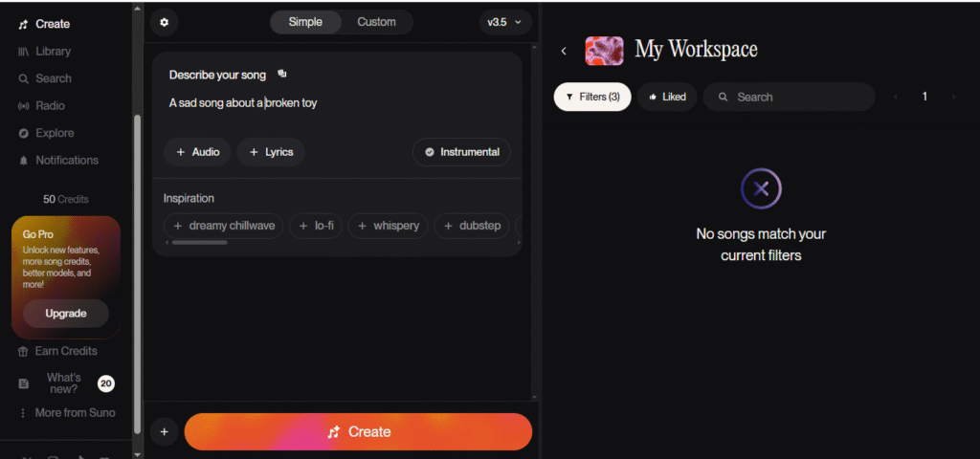The width and height of the screenshot is (980, 459).
Task: Click the settings gear icon
Action: (x=164, y=22)
